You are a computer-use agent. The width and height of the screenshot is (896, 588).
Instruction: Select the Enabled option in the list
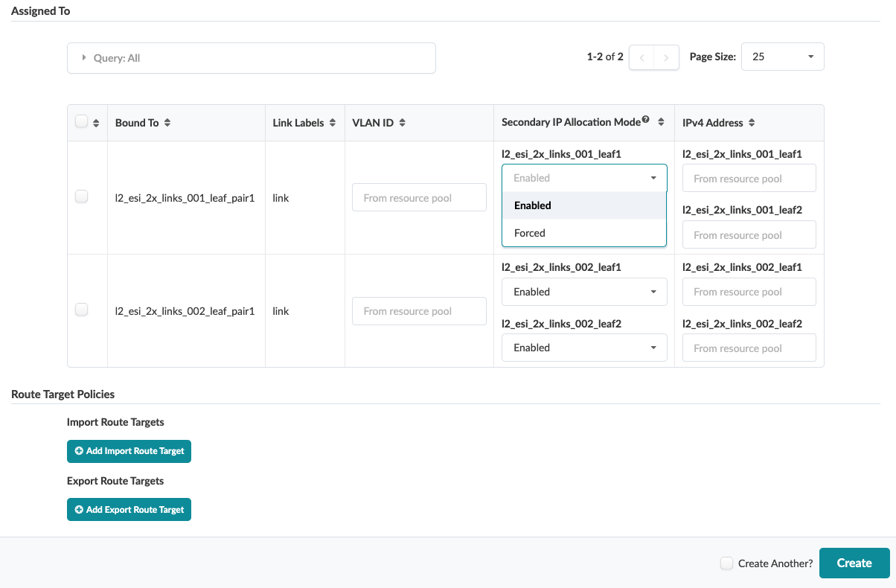[x=533, y=205]
